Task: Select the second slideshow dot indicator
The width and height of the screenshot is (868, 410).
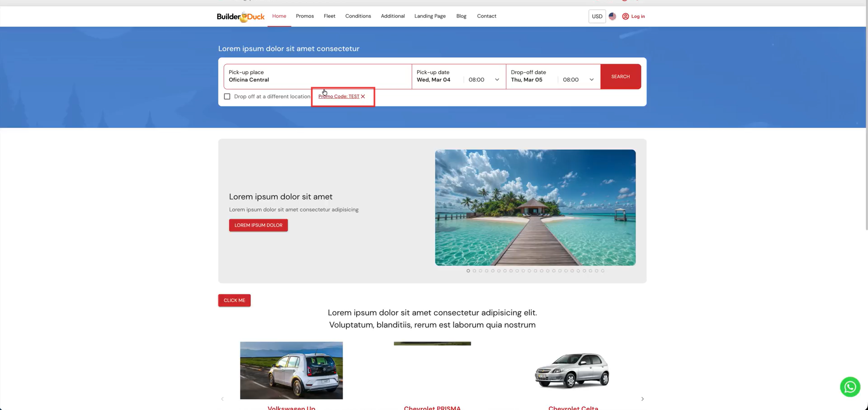Action: [x=474, y=271]
